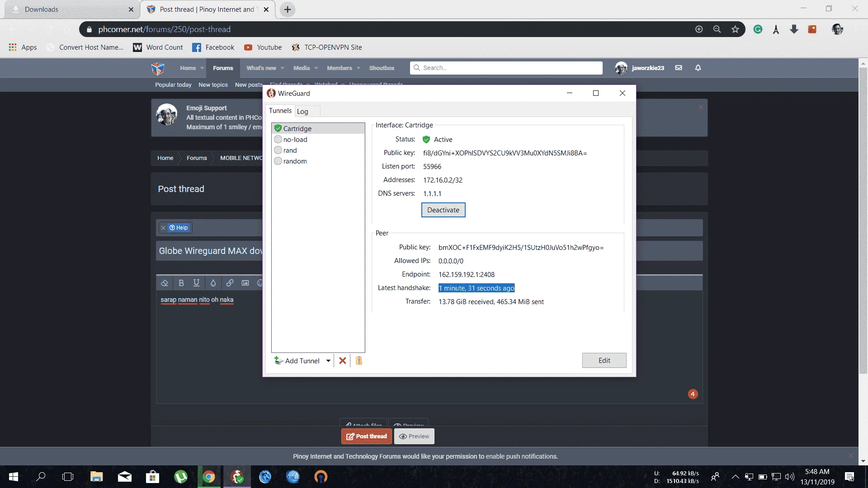868x488 pixels.
Task: Open the Youtube bookmark
Action: click(263, 47)
